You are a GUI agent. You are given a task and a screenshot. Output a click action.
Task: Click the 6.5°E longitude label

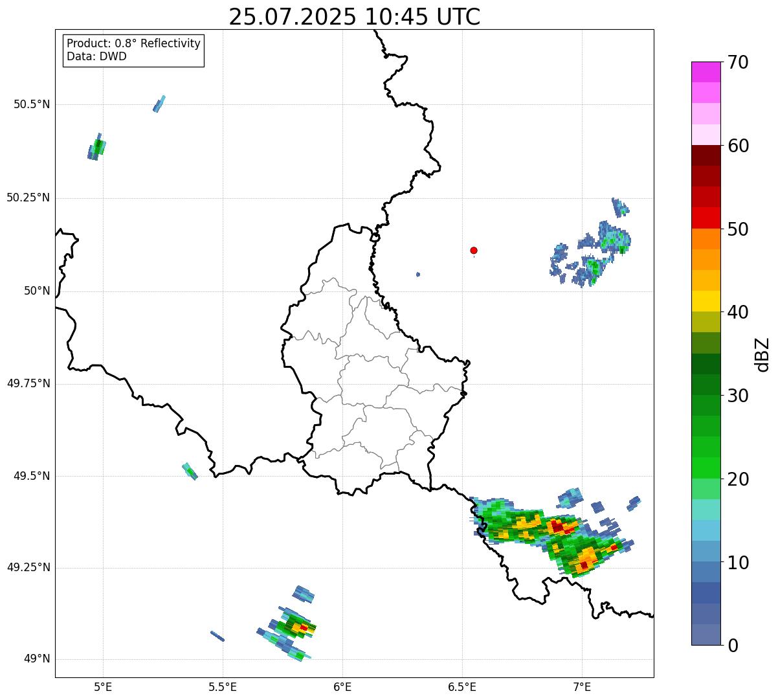462,686
